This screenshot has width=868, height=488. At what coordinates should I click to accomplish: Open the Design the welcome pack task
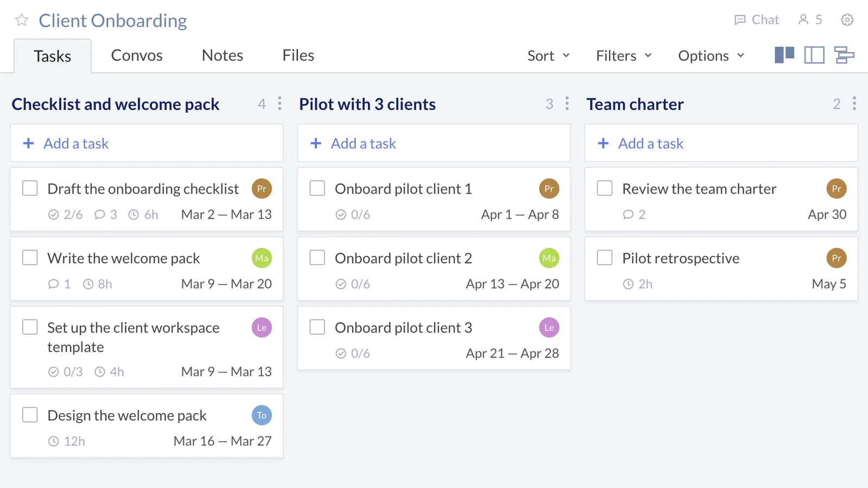point(127,415)
